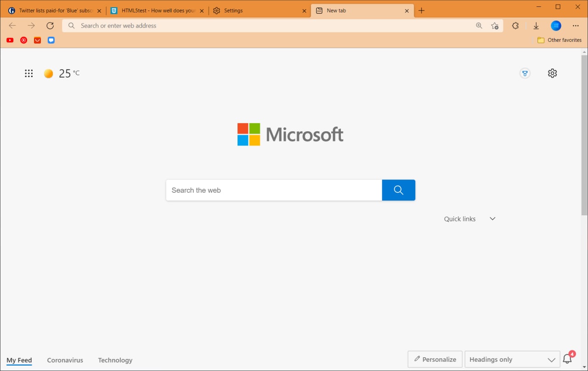Open the Extensions puzzle icon
The height and width of the screenshot is (371, 588).
pos(515,26)
